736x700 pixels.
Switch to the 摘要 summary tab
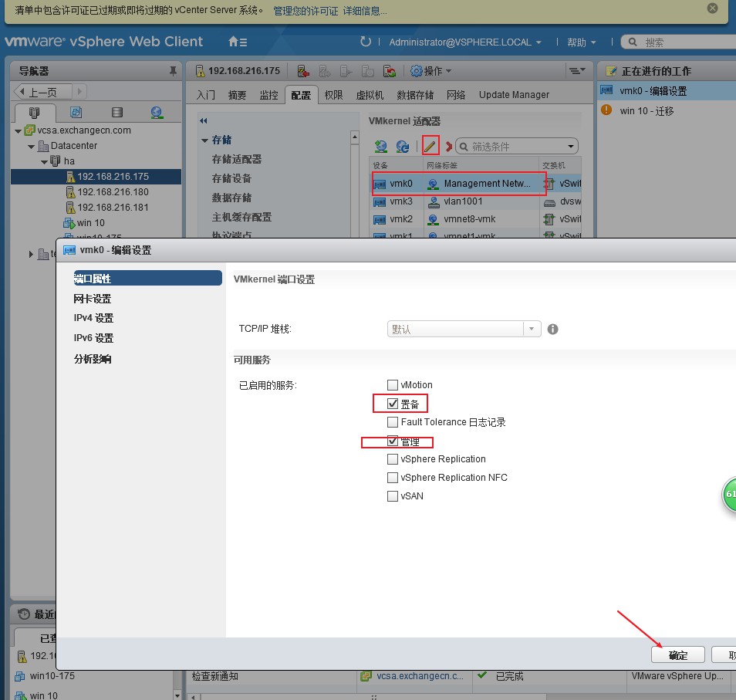tap(237, 95)
